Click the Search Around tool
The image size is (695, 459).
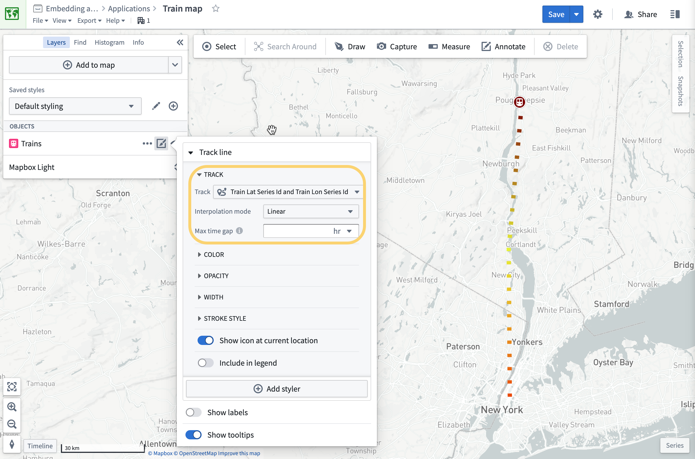pyautogui.click(x=285, y=47)
